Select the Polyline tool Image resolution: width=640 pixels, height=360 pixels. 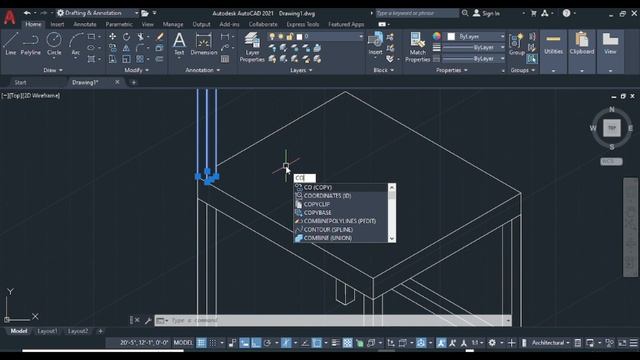pos(31,44)
